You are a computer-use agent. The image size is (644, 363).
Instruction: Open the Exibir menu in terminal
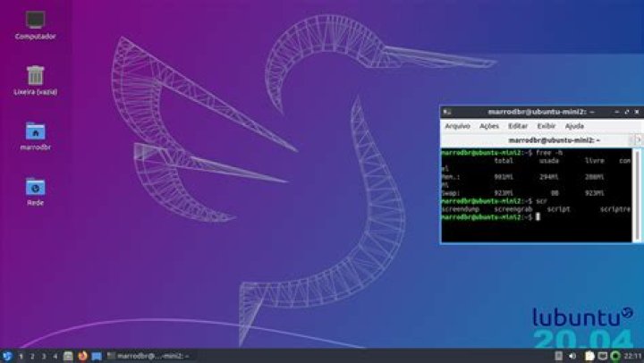pos(547,126)
